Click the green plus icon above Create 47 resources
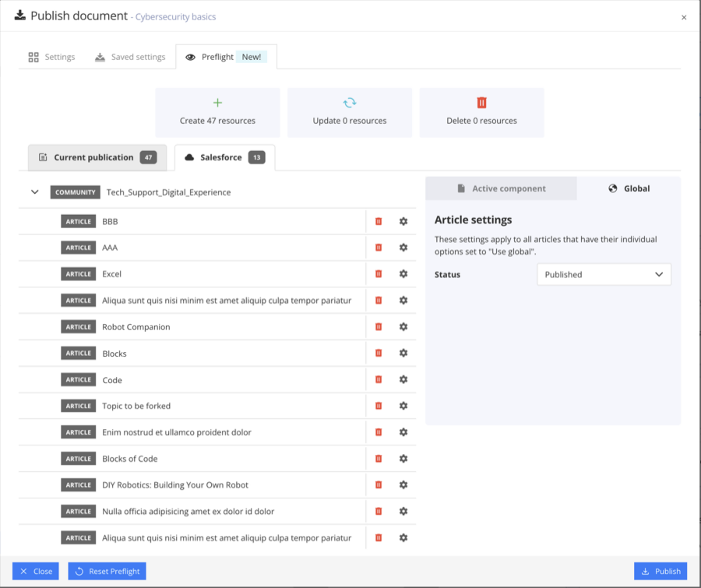Image resolution: width=701 pixels, height=588 pixels. 217,102
